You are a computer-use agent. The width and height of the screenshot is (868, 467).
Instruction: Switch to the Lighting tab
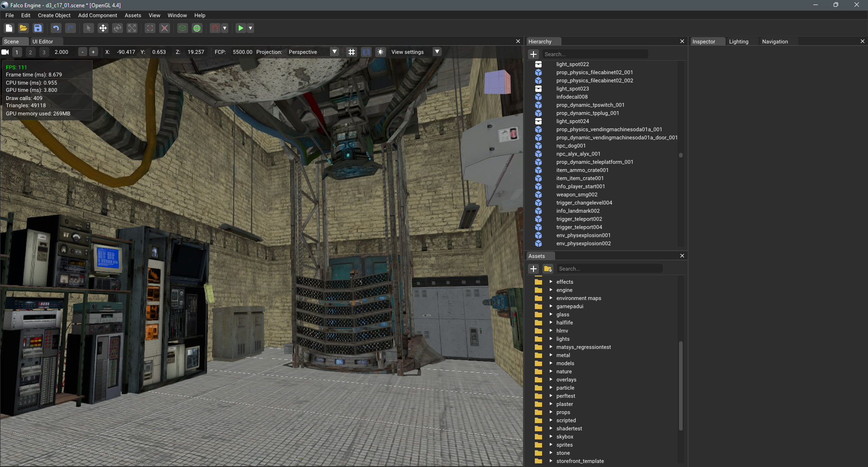tap(738, 42)
